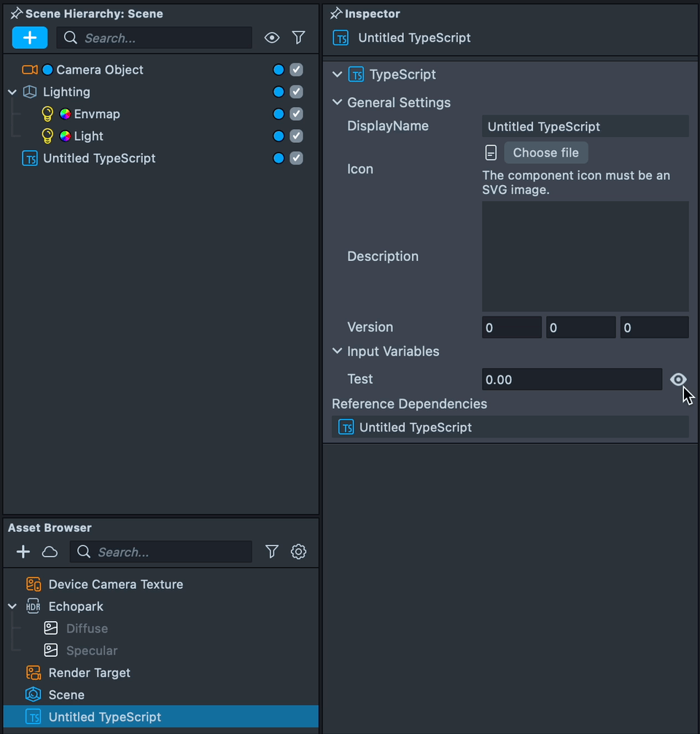Click the pin icon on Inspector panel

pyautogui.click(x=336, y=14)
